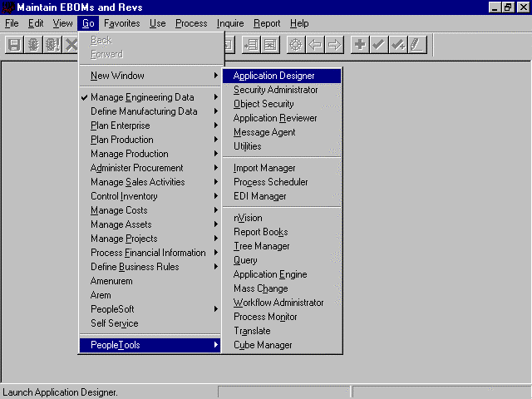Open the File menu
Image resolution: width=532 pixels, height=399 pixels.
click(12, 23)
